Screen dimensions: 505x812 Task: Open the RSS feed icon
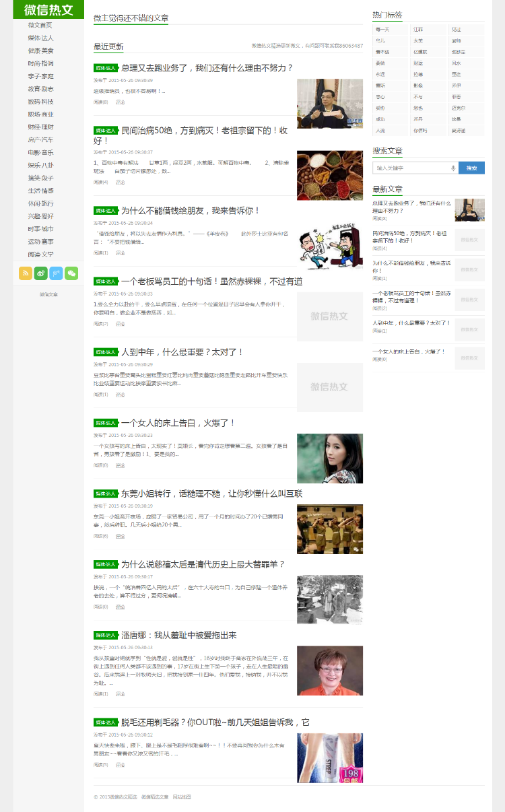(26, 273)
